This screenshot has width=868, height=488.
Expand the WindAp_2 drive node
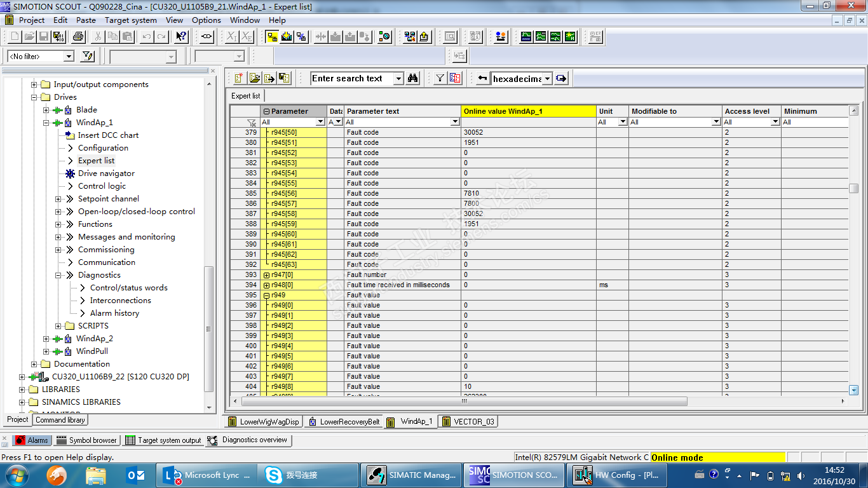click(x=46, y=339)
